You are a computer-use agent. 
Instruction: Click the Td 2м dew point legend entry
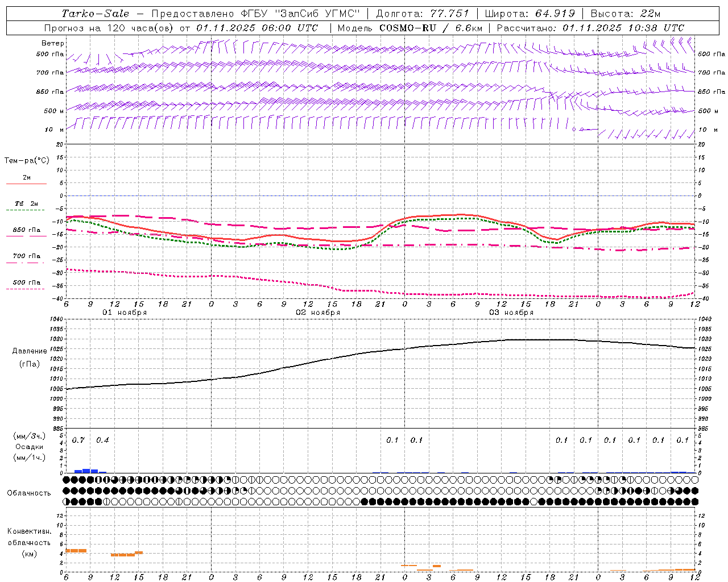click(x=26, y=203)
